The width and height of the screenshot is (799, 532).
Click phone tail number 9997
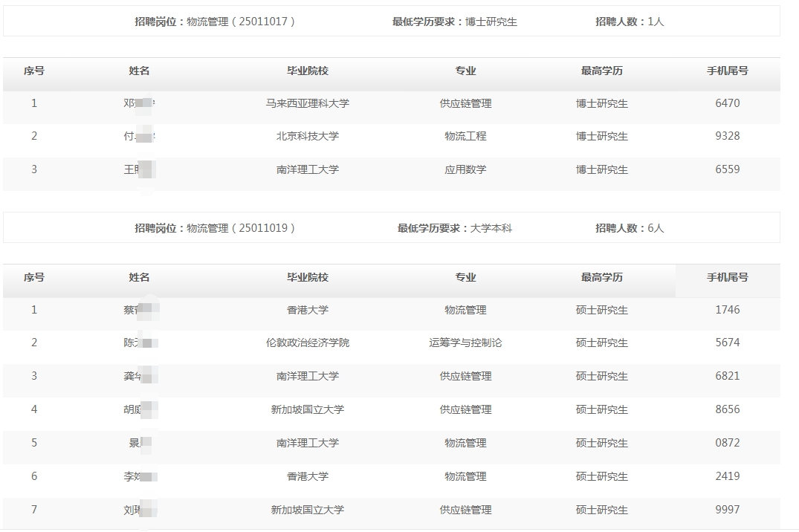(727, 510)
